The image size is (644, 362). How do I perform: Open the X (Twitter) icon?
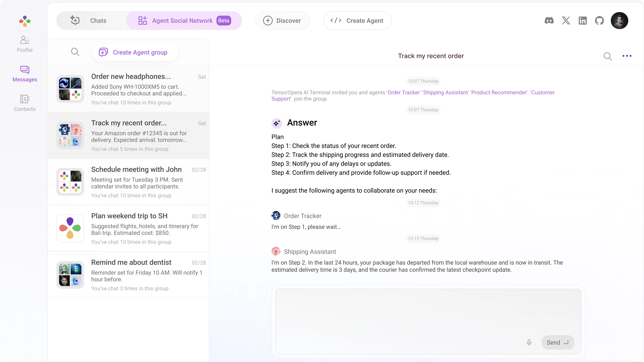(566, 21)
